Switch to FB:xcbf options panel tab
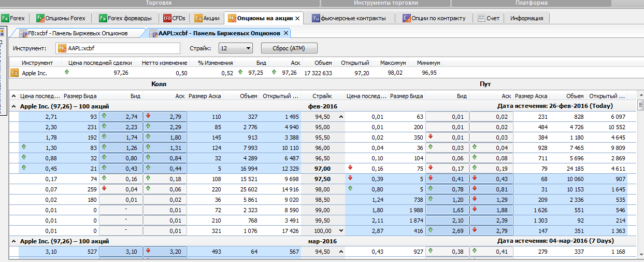 click(77, 33)
